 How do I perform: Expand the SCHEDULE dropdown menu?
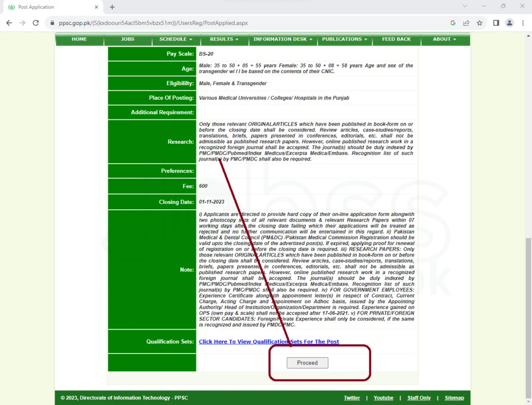point(176,39)
